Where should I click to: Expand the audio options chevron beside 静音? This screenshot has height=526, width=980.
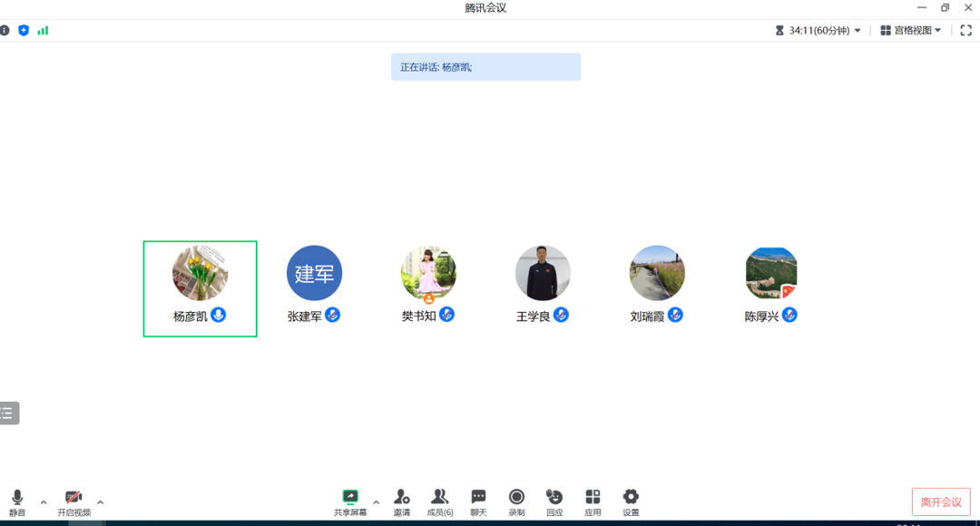pos(42,502)
